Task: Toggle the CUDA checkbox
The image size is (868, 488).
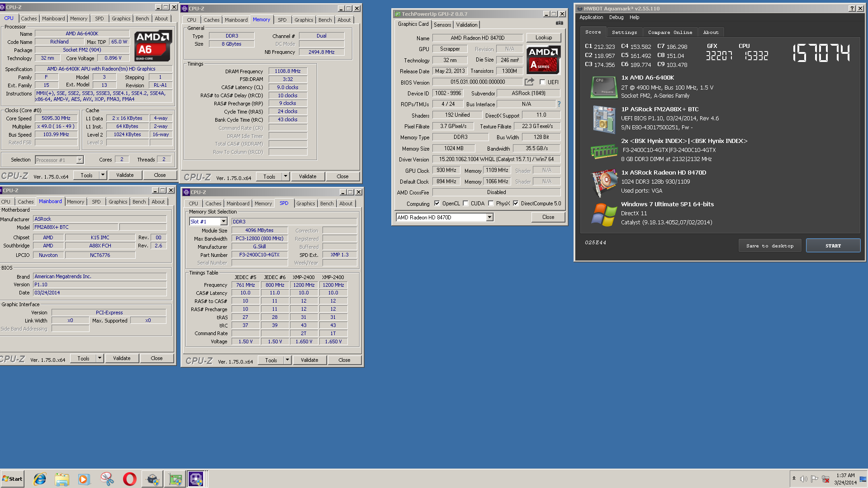Action: click(x=465, y=204)
